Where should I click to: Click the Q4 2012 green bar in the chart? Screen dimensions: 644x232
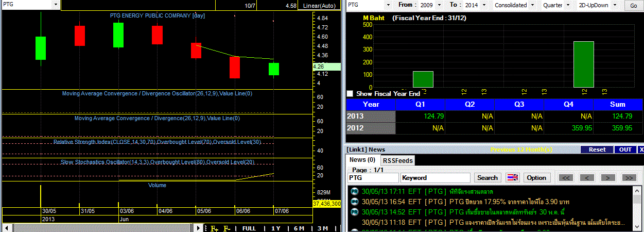point(584,64)
